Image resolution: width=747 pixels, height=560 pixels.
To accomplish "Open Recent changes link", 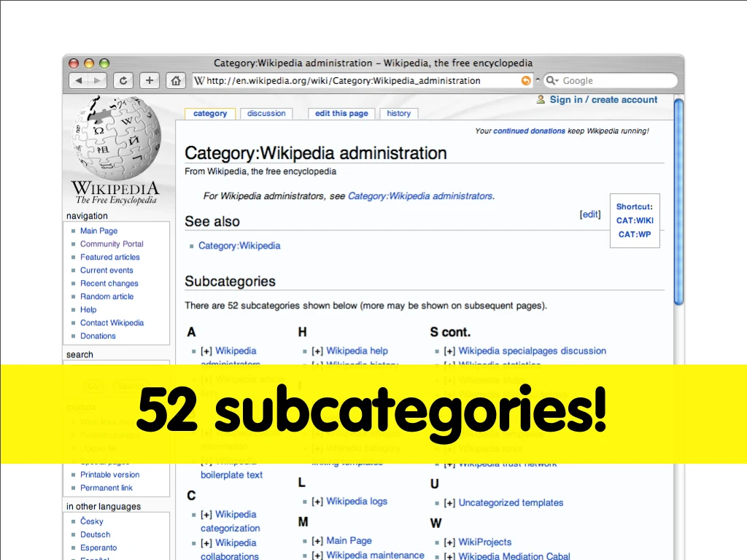I will pos(109,284).
